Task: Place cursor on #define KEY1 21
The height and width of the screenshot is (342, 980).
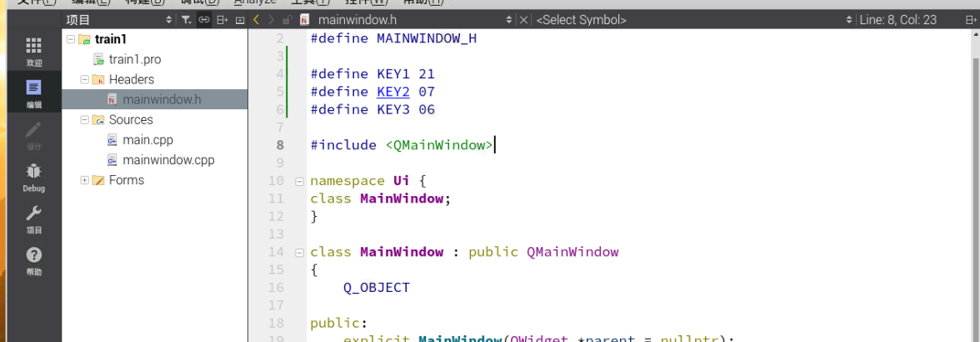Action: coord(372,74)
